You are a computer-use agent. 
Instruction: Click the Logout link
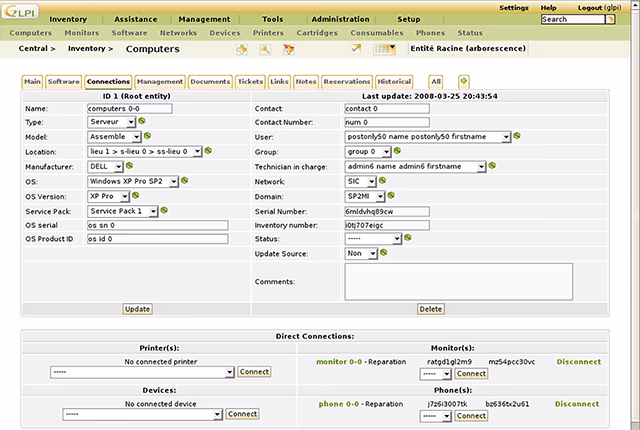[590, 8]
